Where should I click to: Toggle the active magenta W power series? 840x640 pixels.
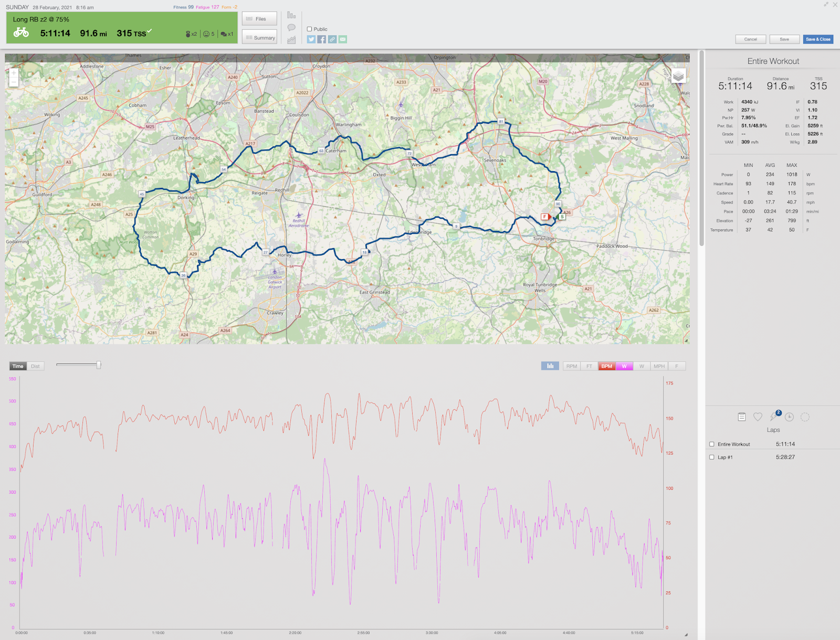pyautogui.click(x=624, y=366)
